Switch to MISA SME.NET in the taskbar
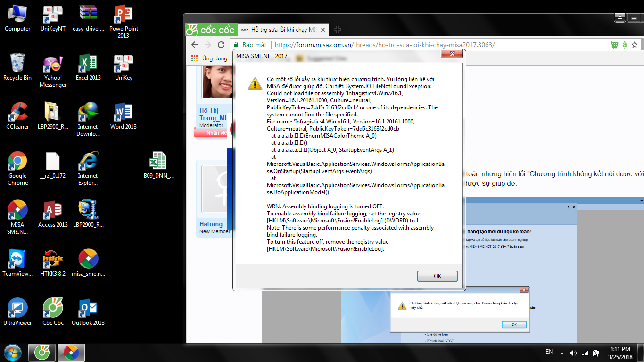The height and width of the screenshot is (362, 644). point(71,352)
